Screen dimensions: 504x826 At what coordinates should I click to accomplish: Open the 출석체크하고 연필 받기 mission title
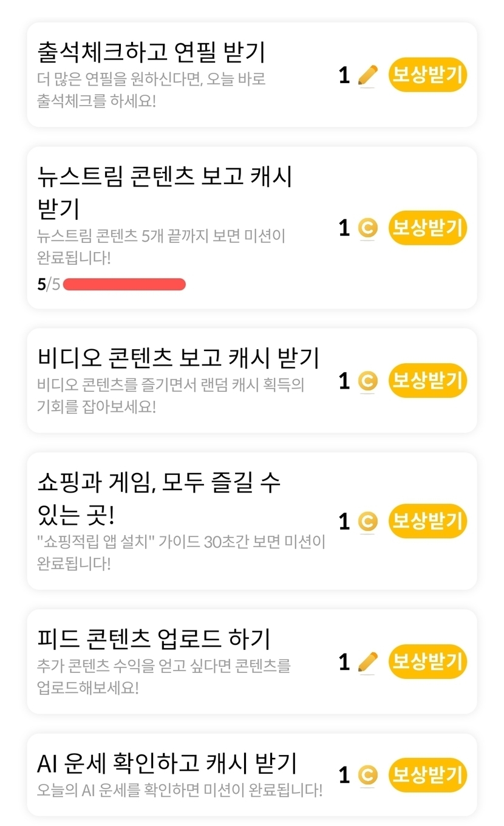click(x=152, y=52)
